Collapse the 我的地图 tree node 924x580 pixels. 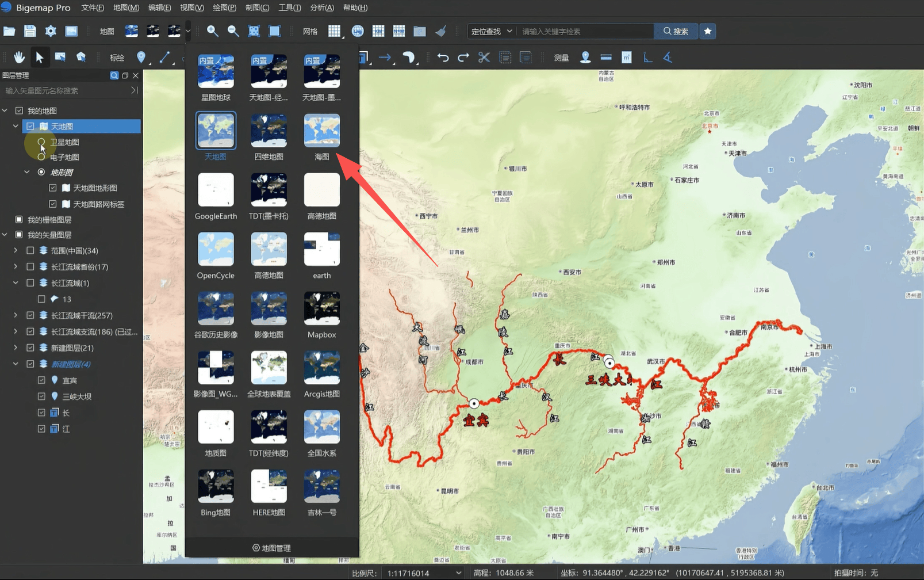tap(5, 110)
